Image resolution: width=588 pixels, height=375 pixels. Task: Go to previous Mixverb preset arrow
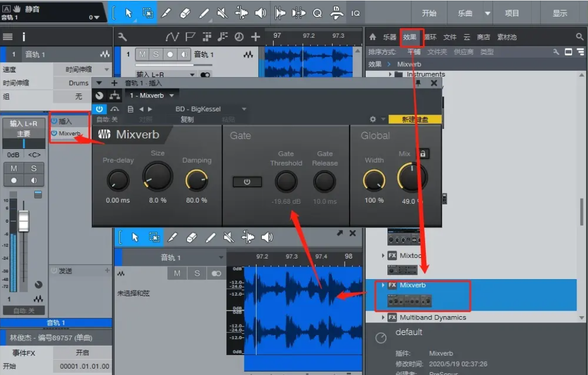click(x=141, y=109)
